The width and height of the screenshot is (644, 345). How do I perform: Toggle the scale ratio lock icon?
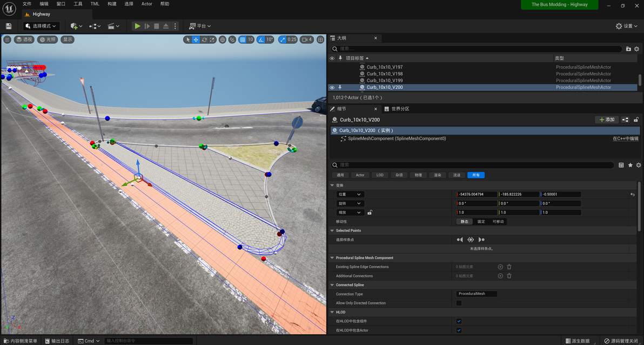coord(370,213)
